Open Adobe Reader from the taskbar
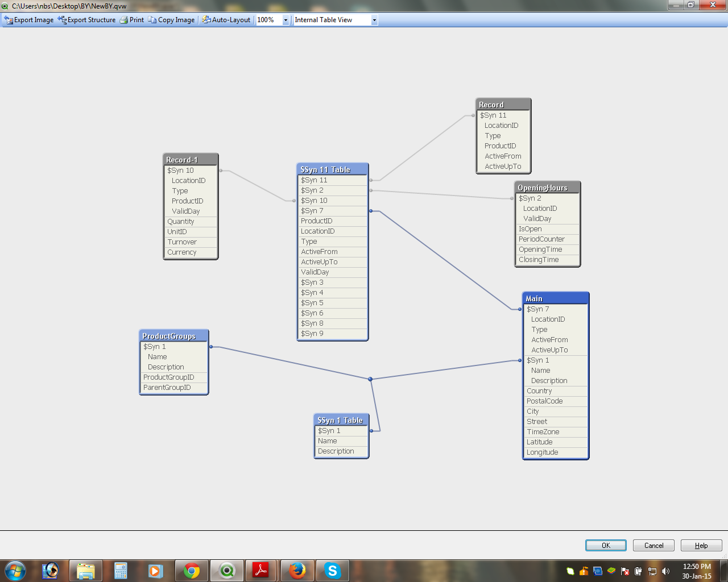 pos(261,570)
